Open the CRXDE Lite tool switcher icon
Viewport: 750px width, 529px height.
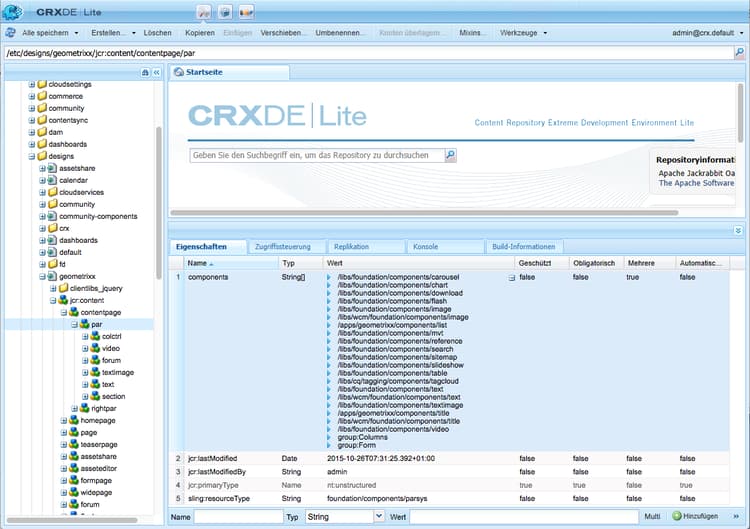pyautogui.click(x=204, y=12)
